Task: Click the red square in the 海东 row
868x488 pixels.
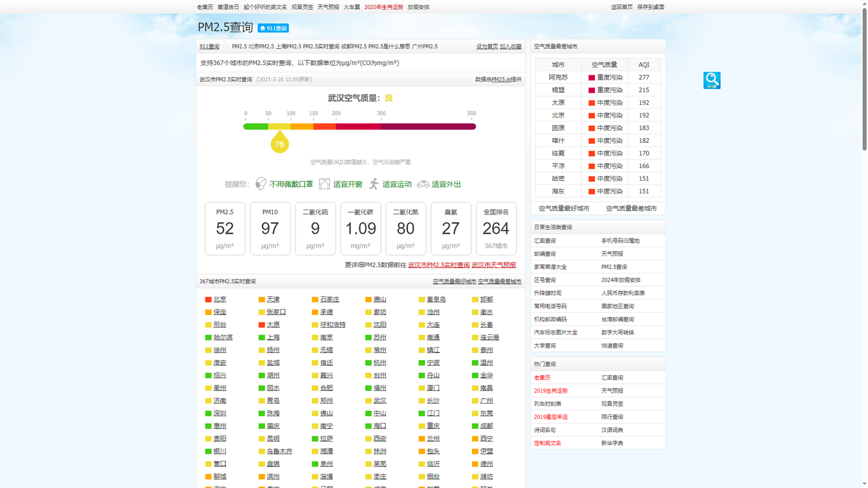Action: pos(591,192)
